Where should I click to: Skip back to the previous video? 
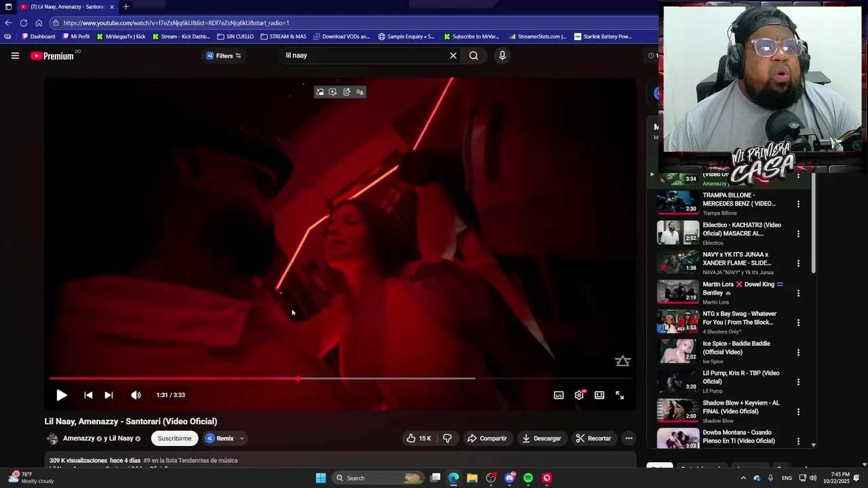tap(88, 395)
